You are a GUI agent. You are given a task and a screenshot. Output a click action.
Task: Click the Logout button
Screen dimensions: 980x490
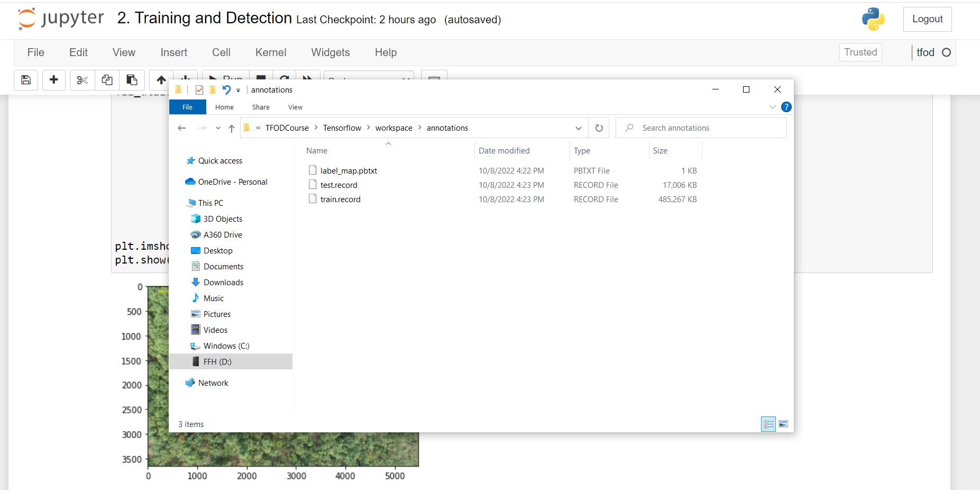(927, 19)
